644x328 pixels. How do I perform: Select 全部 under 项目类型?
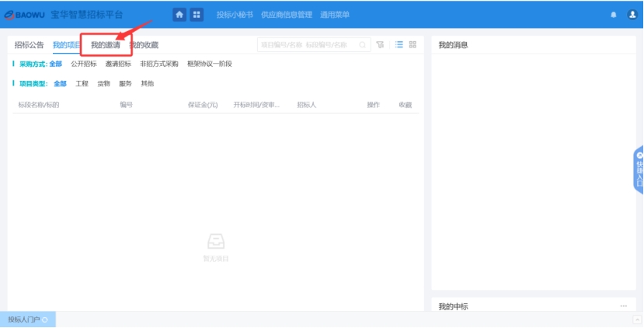(60, 84)
